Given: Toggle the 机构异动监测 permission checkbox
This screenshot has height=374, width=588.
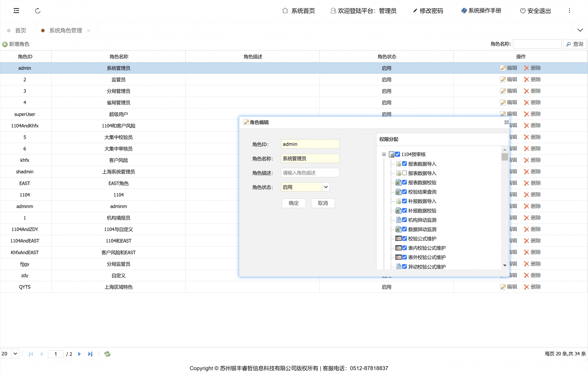Looking at the screenshot, I should point(404,220).
